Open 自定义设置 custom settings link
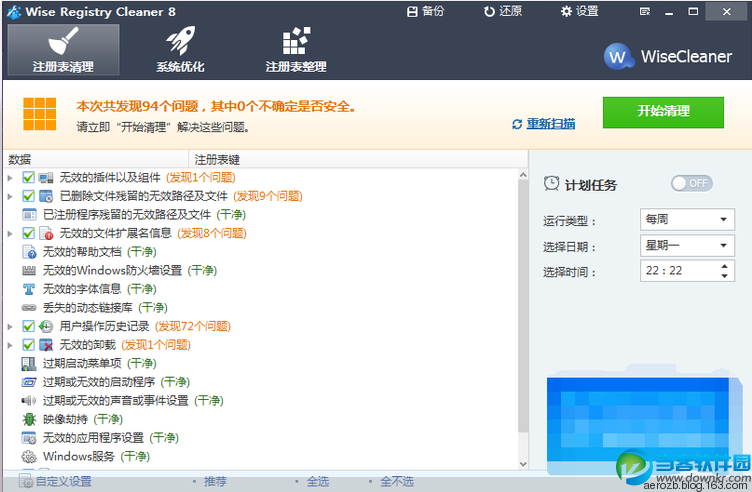 click(x=64, y=481)
